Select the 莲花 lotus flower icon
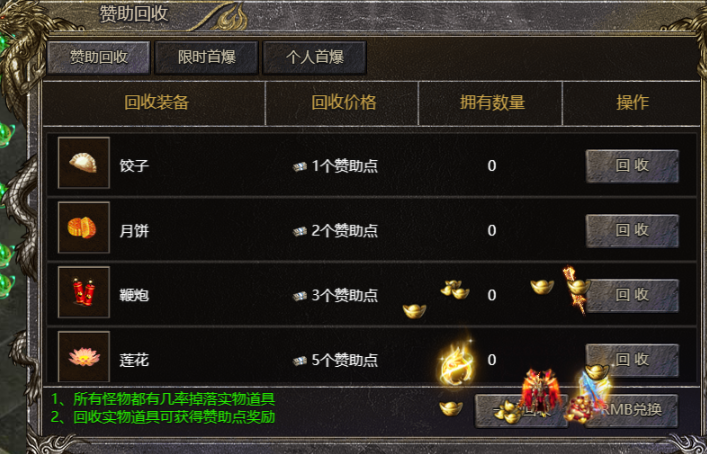Image resolution: width=707 pixels, height=454 pixels. (84, 357)
